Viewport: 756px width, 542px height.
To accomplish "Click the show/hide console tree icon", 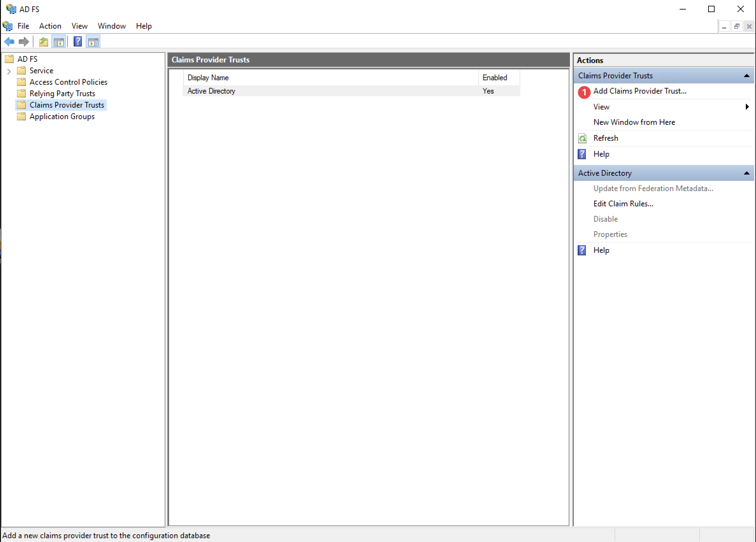I will coord(59,42).
